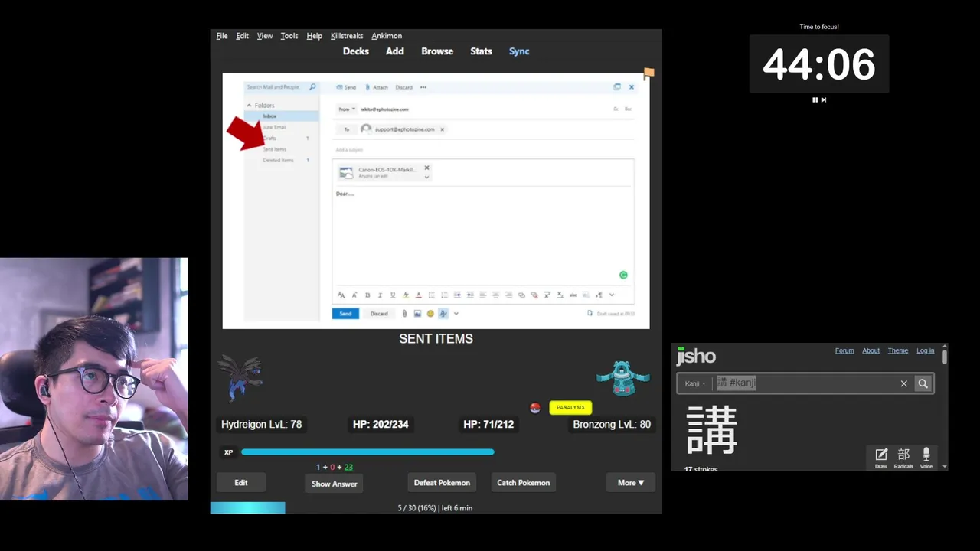Open the Help menu in Anki

pyautogui.click(x=314, y=36)
